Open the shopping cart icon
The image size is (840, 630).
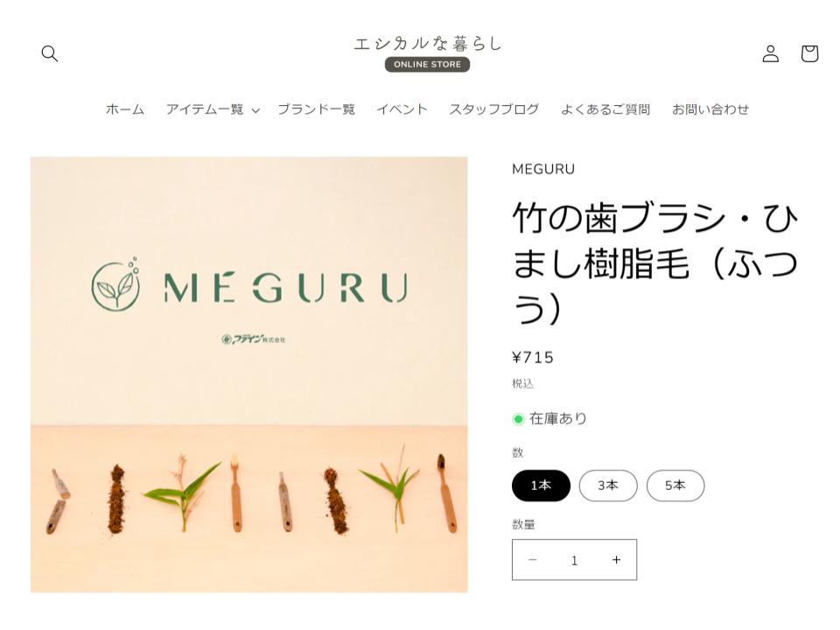click(x=809, y=53)
